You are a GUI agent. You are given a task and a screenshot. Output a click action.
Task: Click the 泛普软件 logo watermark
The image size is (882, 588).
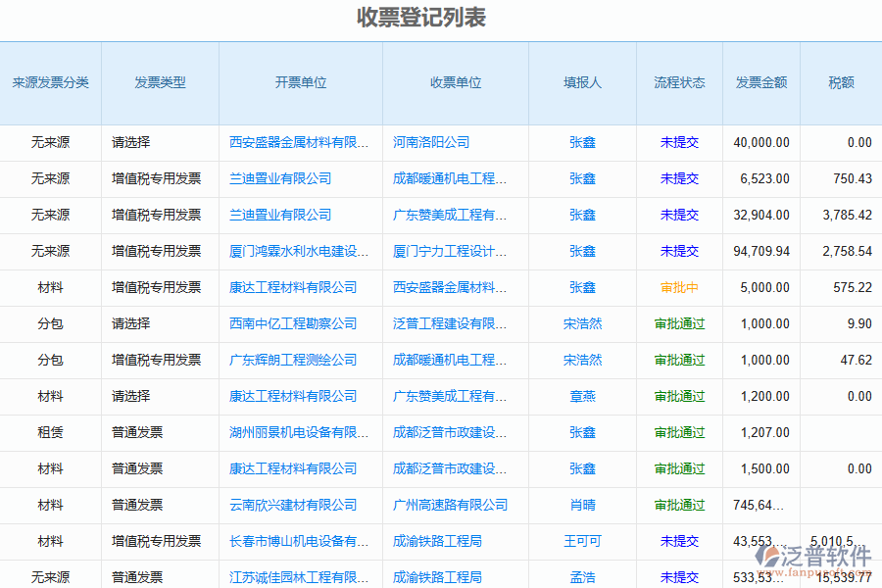pyautogui.click(x=816, y=558)
